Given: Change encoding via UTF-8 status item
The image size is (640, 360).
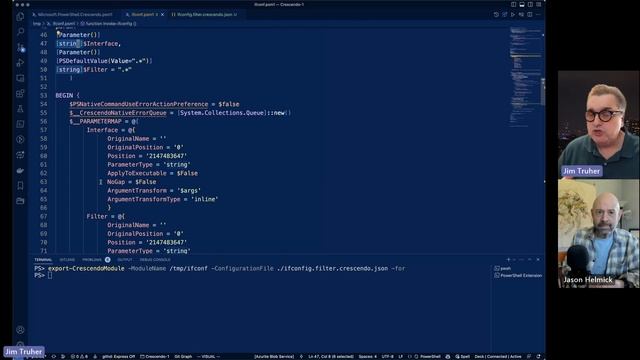Looking at the screenshot, I should pyautogui.click(x=388, y=356).
